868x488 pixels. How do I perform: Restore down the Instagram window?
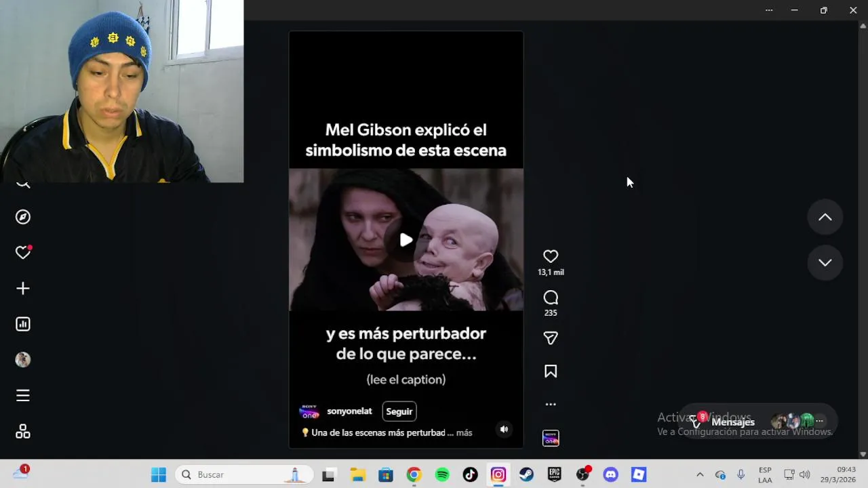[x=823, y=10]
